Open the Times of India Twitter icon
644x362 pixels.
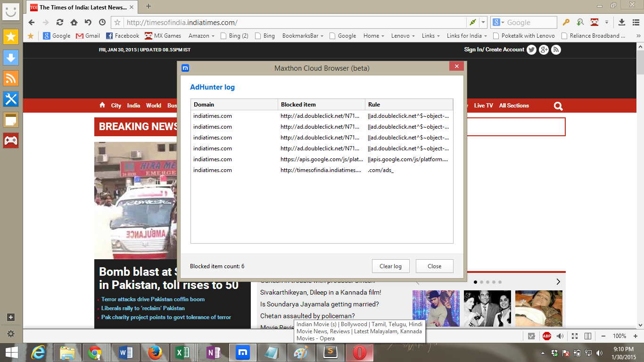[531, 49]
